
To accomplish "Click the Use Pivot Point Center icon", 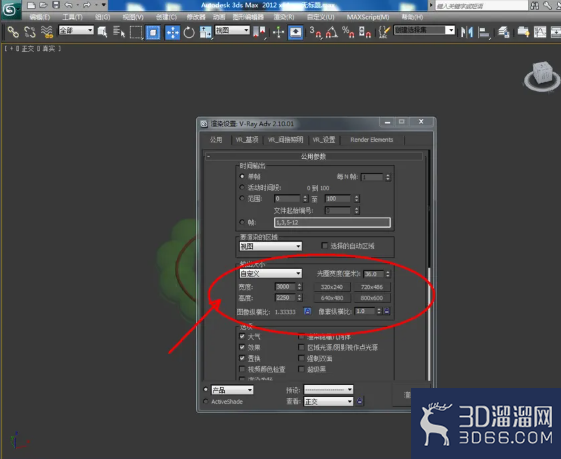I will pos(259,33).
